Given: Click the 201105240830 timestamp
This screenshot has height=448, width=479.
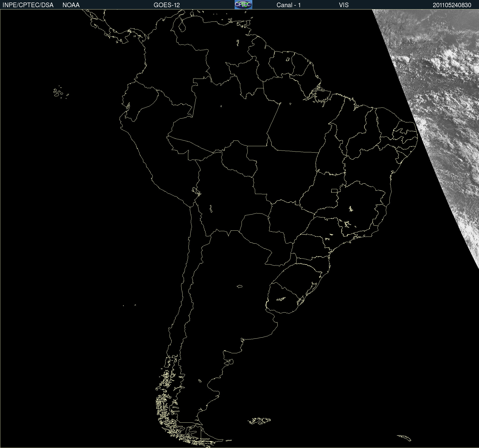Looking at the screenshot, I should tap(452, 5).
